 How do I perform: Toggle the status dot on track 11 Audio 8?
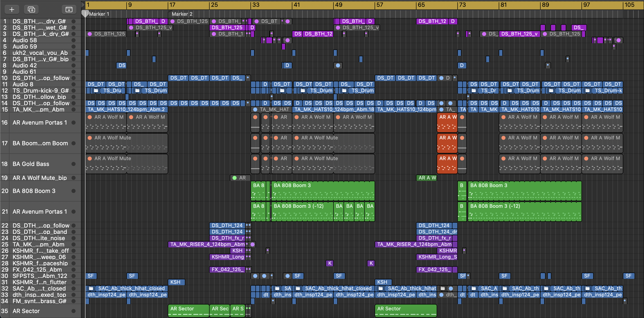[74, 84]
